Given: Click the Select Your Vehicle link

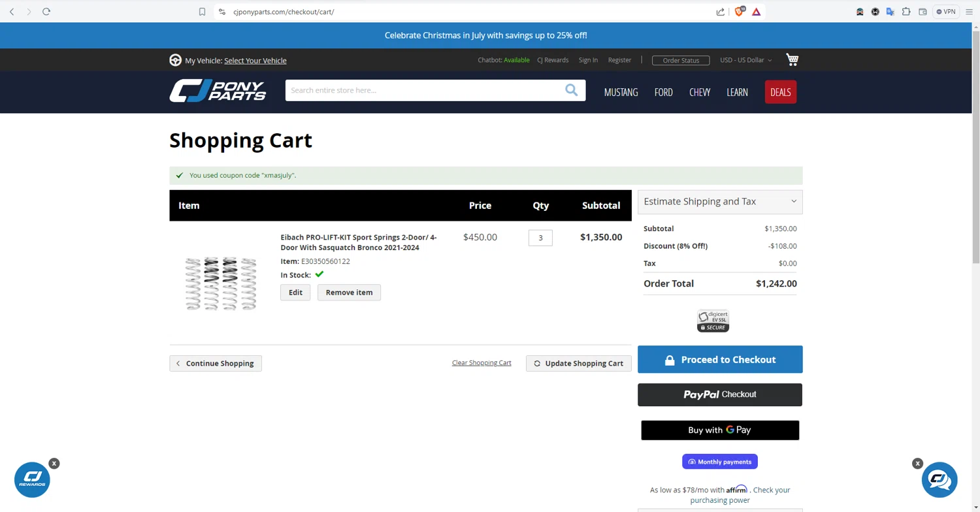Looking at the screenshot, I should (x=255, y=61).
